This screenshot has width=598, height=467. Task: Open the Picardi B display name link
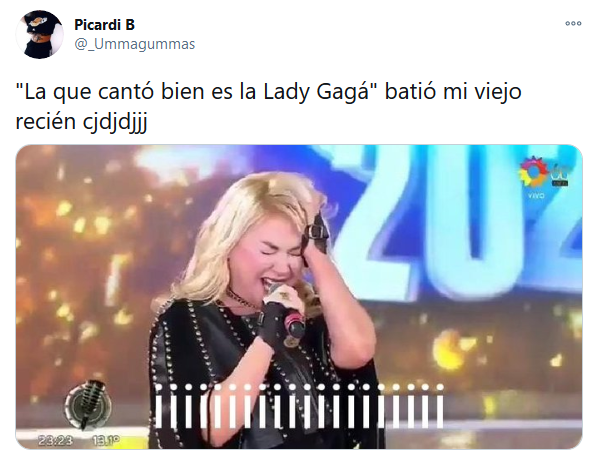(104, 25)
